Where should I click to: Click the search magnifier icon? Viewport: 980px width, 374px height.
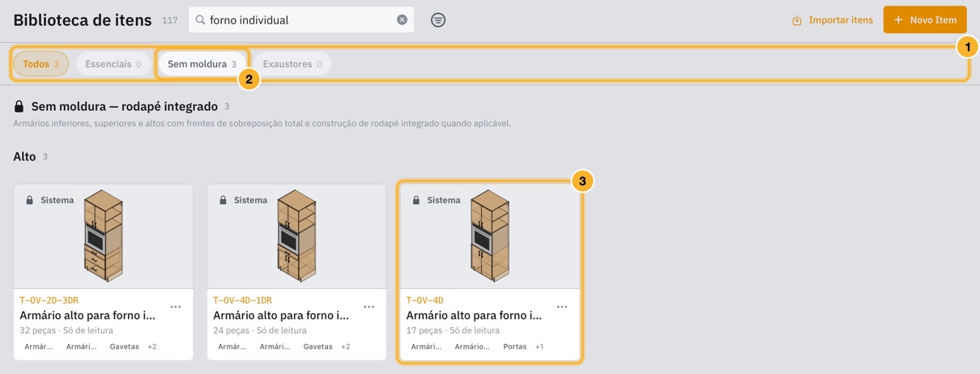200,19
